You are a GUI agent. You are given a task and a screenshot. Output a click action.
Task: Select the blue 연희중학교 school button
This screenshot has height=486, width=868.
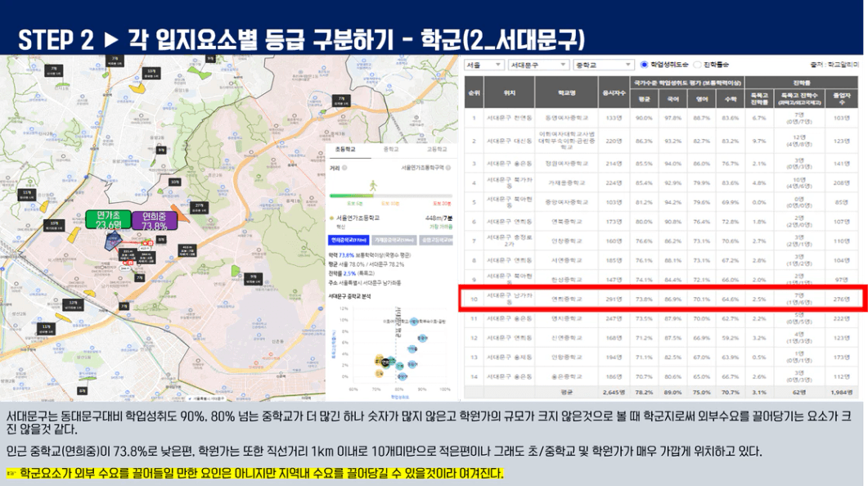click(x=349, y=241)
